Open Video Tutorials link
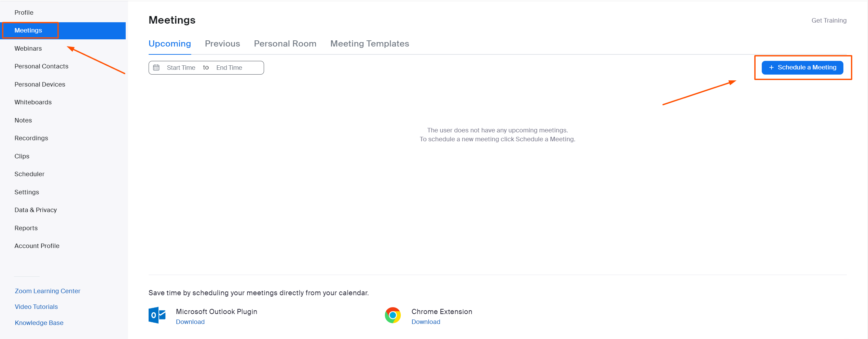 36,307
